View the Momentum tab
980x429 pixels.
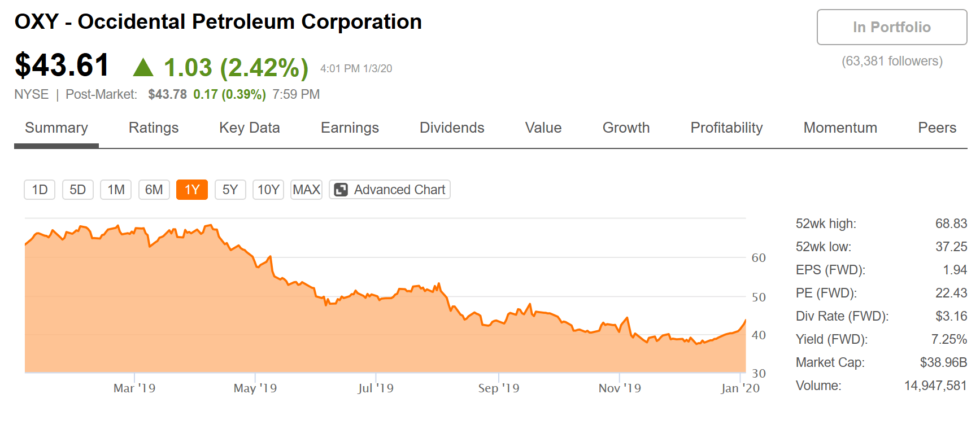coord(840,128)
